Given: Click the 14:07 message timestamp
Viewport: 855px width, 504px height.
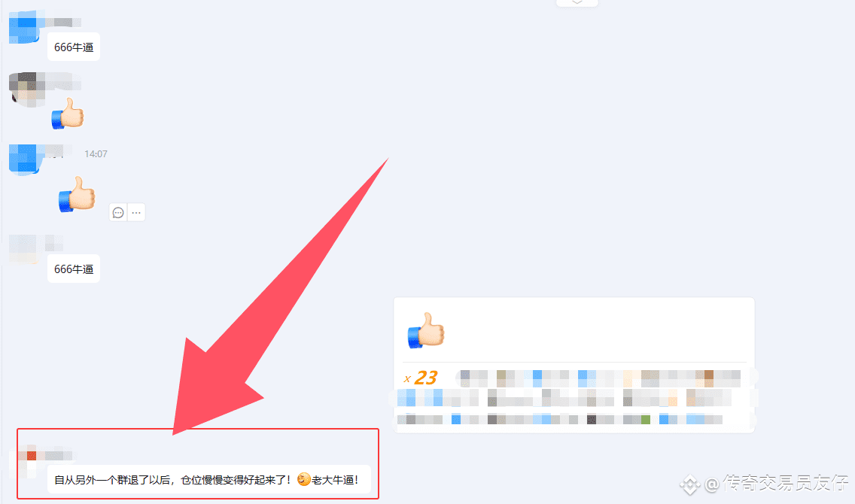Looking at the screenshot, I should 96,154.
